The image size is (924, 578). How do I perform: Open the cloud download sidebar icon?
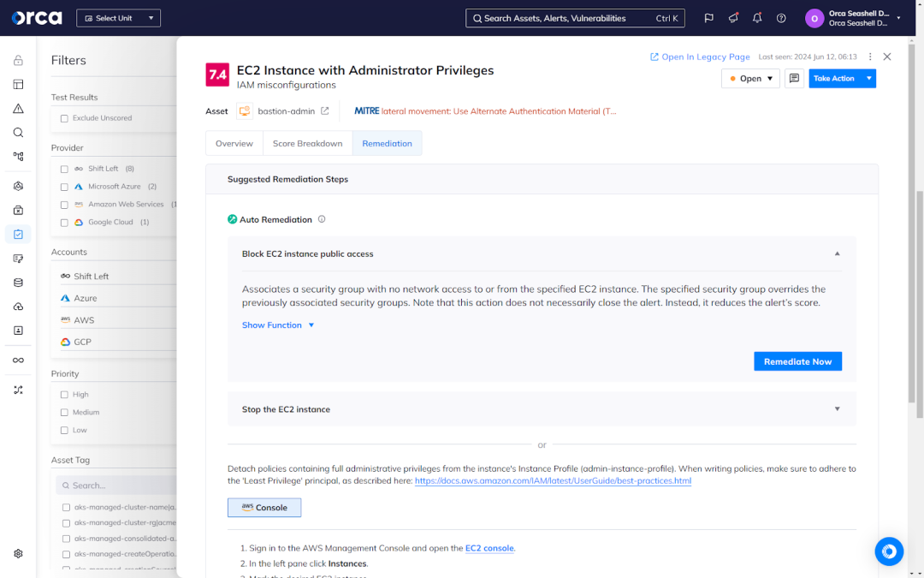[18, 307]
